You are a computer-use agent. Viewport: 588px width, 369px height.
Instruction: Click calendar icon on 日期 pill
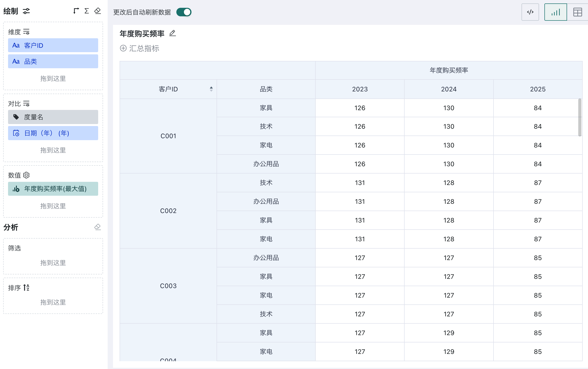click(x=16, y=133)
